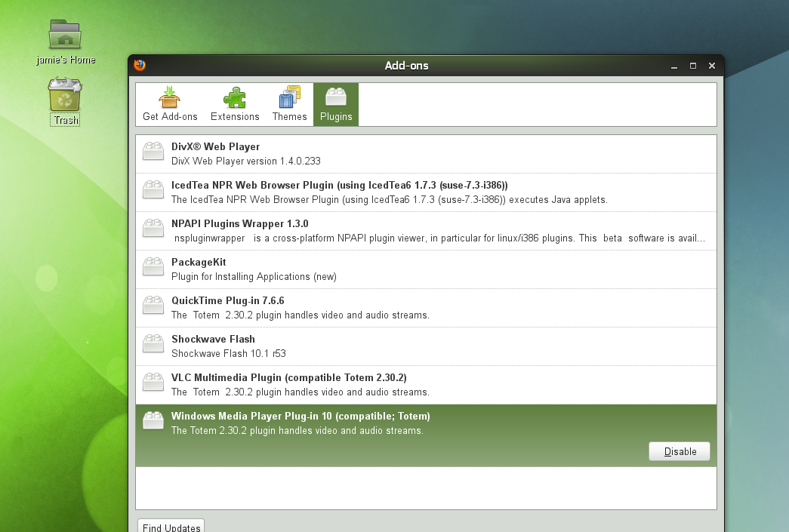Click the Firefox icon in the title bar
This screenshot has height=532, width=789.
click(140, 66)
